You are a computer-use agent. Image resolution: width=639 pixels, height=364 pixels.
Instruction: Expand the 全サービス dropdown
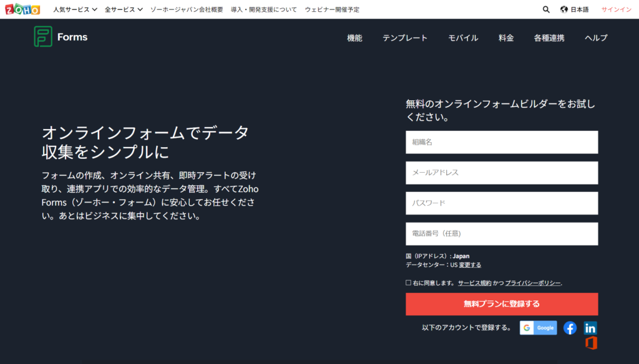(124, 9)
